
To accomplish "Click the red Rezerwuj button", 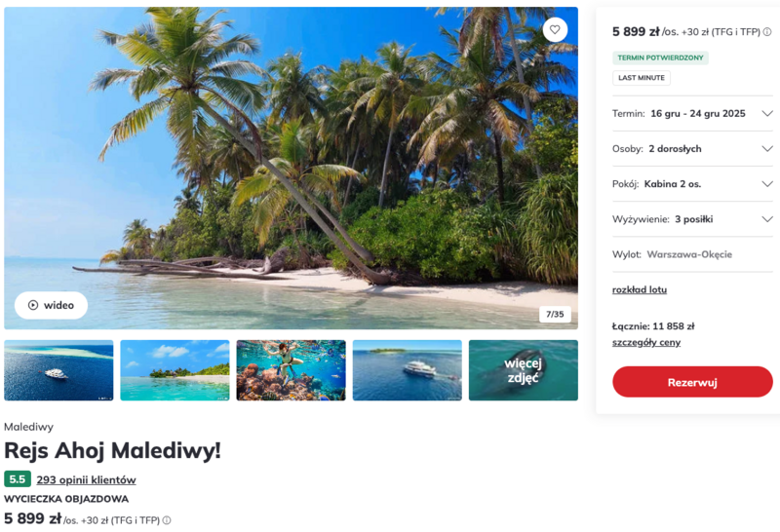I will coord(692,382).
